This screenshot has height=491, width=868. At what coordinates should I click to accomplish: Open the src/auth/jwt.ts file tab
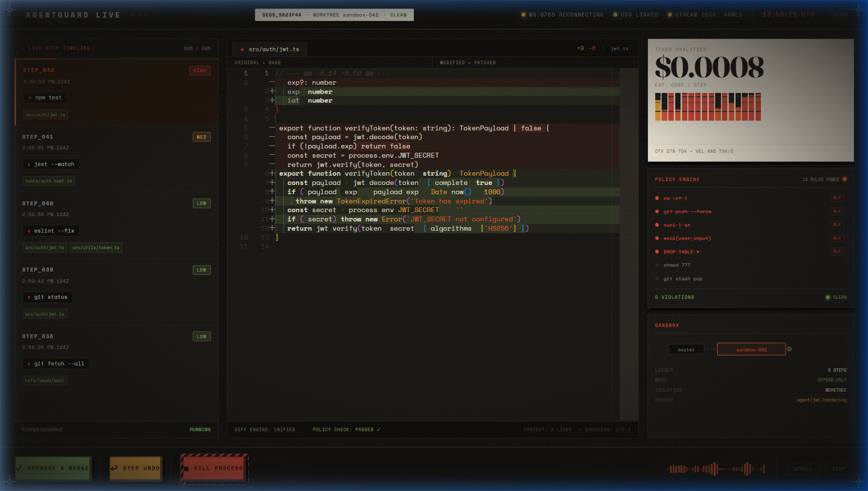(269, 49)
